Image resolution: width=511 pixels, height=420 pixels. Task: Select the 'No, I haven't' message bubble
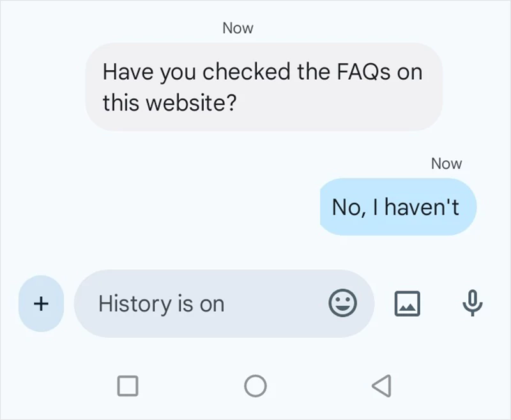pyautogui.click(x=397, y=207)
